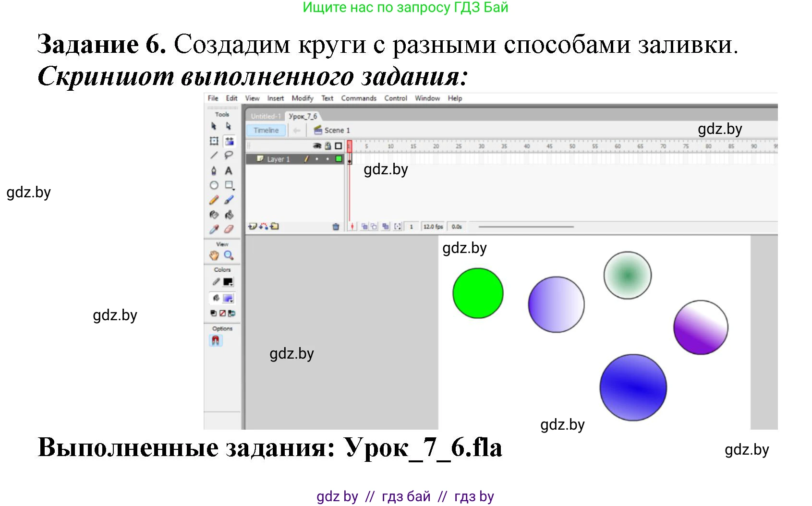
Task: Open the Modify menu
Action: [303, 98]
